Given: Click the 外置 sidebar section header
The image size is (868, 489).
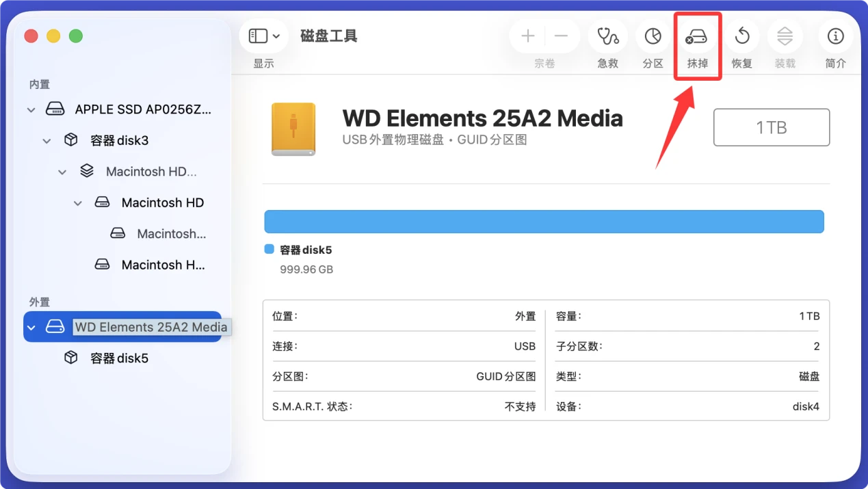Looking at the screenshot, I should pos(39,302).
